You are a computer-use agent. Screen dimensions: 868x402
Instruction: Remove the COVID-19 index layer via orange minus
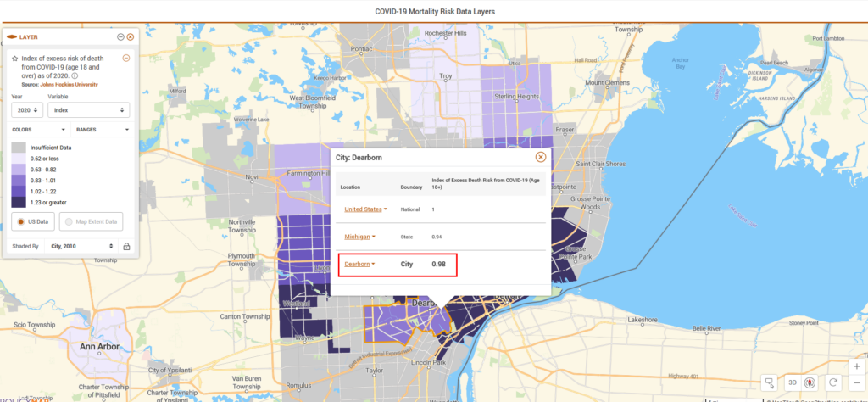(126, 58)
